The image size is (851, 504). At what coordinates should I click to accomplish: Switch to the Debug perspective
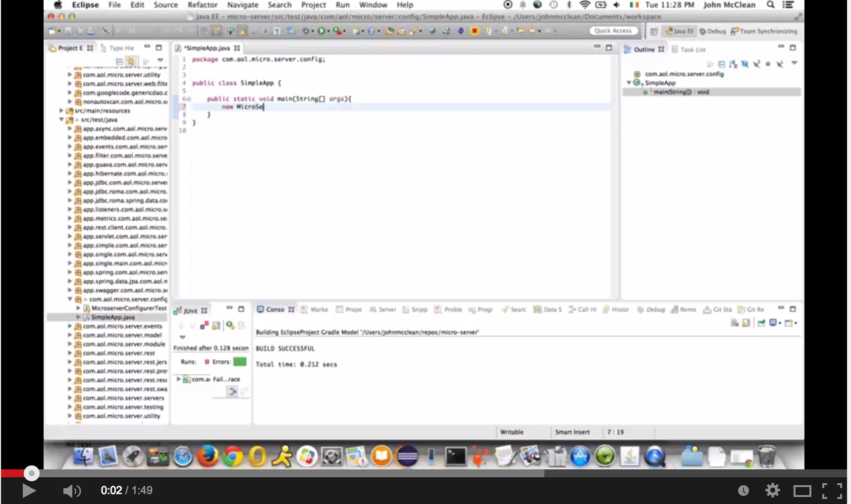click(712, 31)
